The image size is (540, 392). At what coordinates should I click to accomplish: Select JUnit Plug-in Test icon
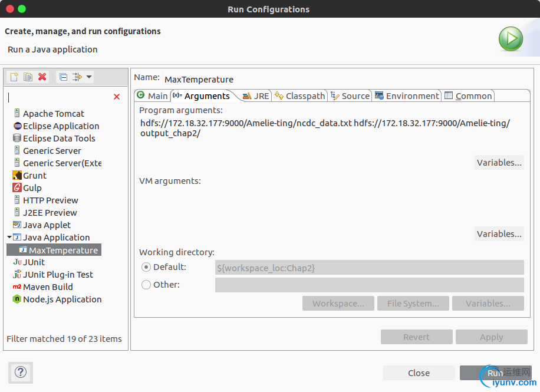pos(17,274)
